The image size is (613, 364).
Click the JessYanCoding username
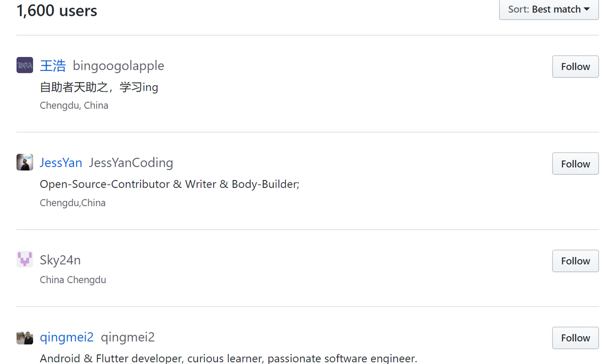(131, 163)
